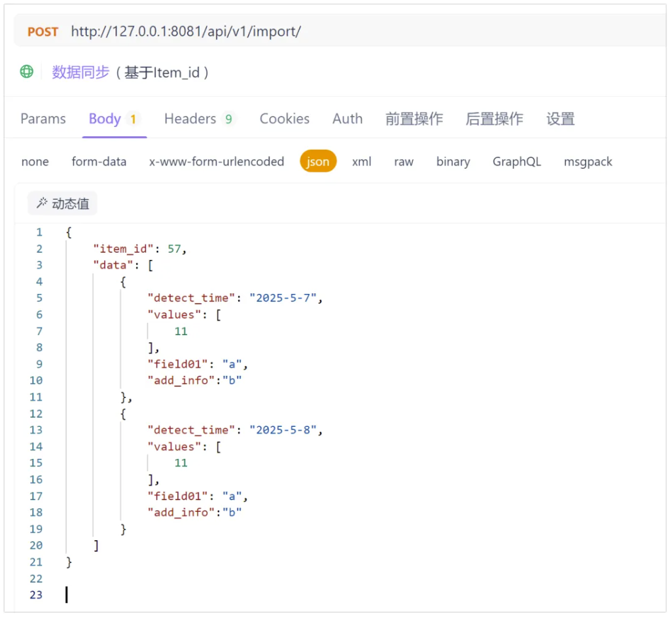Select x-www-form-urlencoded body type
672x618 pixels.
point(217,162)
